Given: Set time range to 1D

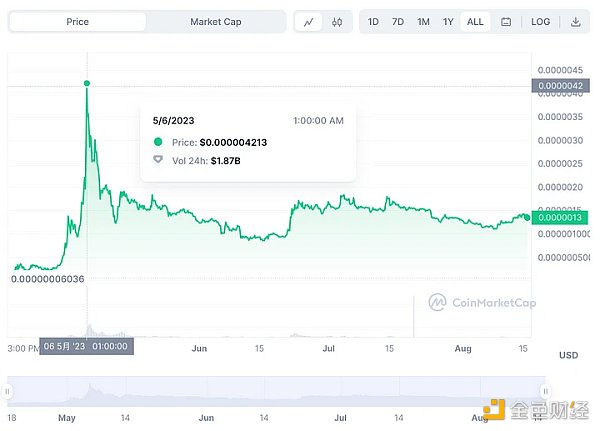Looking at the screenshot, I should tap(373, 22).
